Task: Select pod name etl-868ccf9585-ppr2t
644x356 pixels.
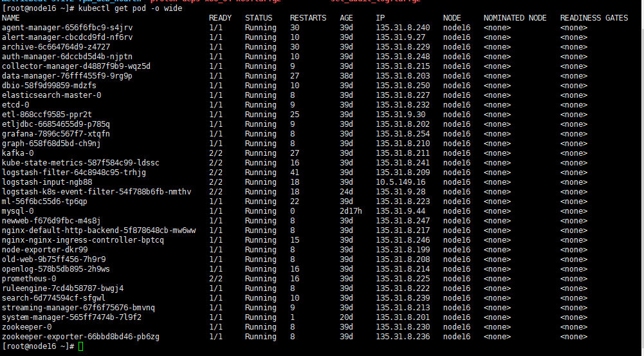Action: coord(47,115)
